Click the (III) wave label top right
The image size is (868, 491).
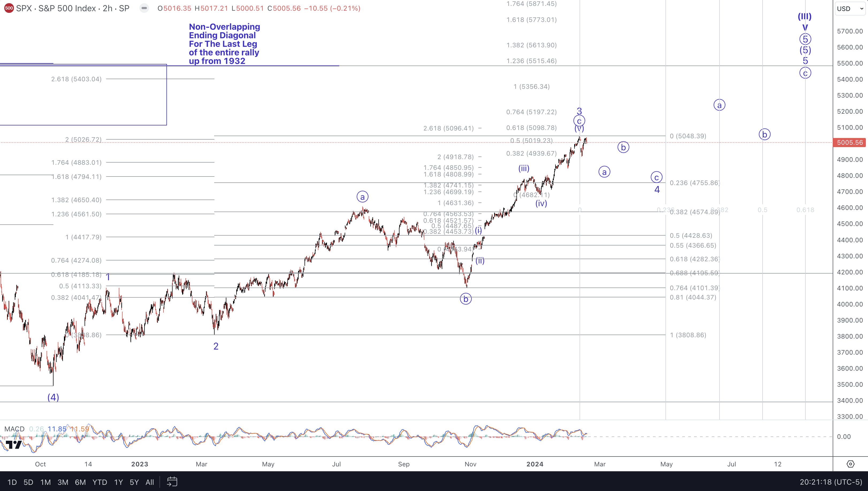click(805, 16)
